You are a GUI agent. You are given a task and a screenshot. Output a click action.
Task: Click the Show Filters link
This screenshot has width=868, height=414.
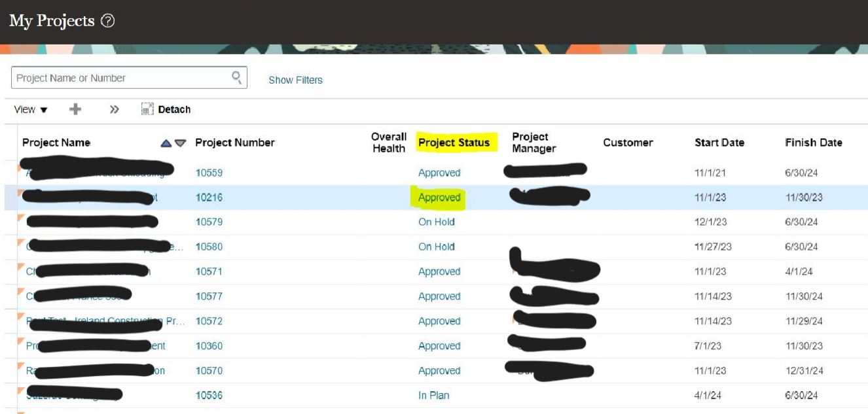[295, 80]
